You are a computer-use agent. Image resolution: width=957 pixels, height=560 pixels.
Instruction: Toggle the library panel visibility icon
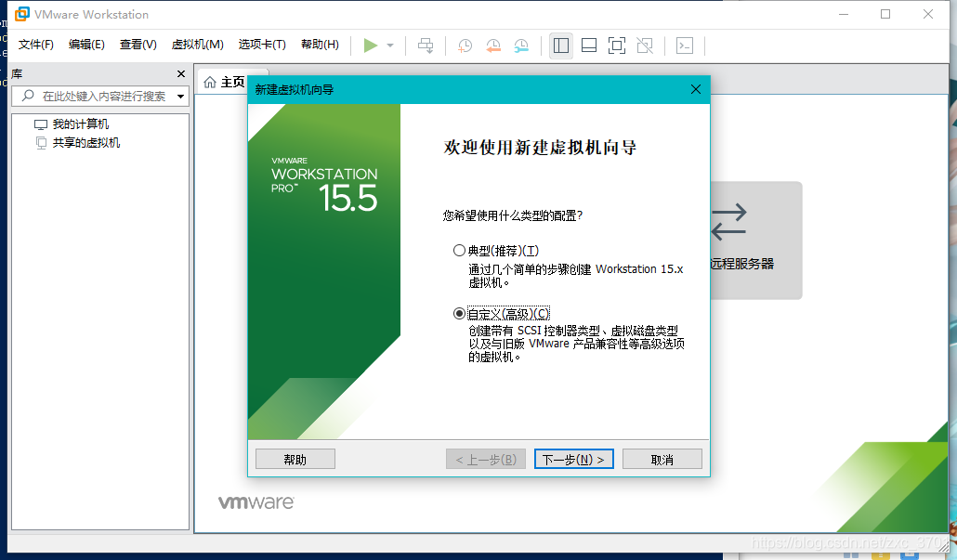coord(560,45)
